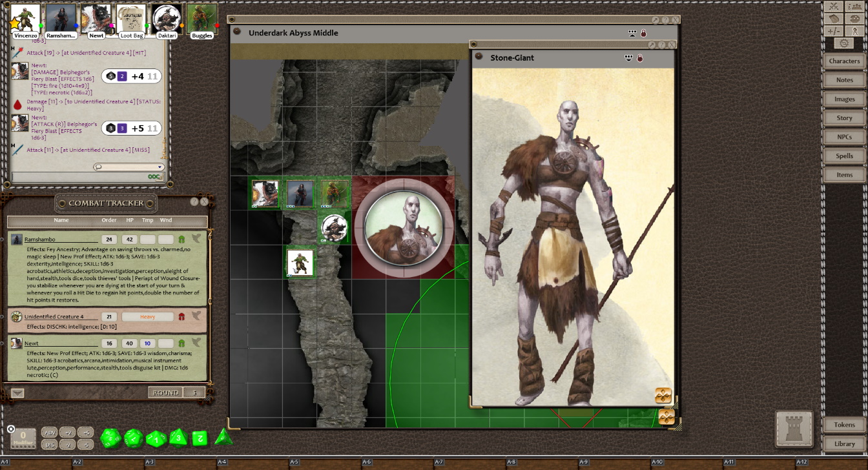Image resolution: width=868 pixels, height=470 pixels.
Task: Click Unidentified Creature 4 target bird icon
Action: 196,316
